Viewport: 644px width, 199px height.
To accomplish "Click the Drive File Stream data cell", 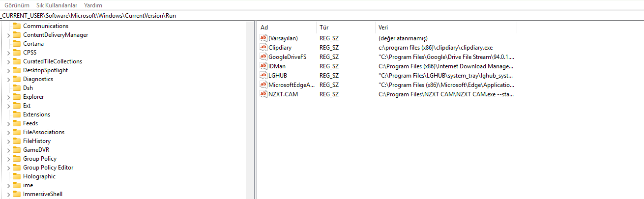I will click(x=446, y=57).
